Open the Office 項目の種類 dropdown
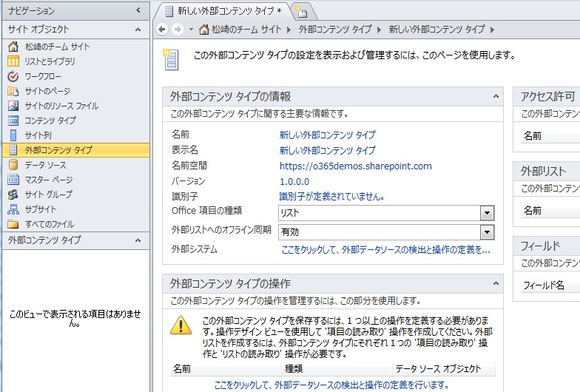This screenshot has height=392, width=580. click(x=487, y=213)
